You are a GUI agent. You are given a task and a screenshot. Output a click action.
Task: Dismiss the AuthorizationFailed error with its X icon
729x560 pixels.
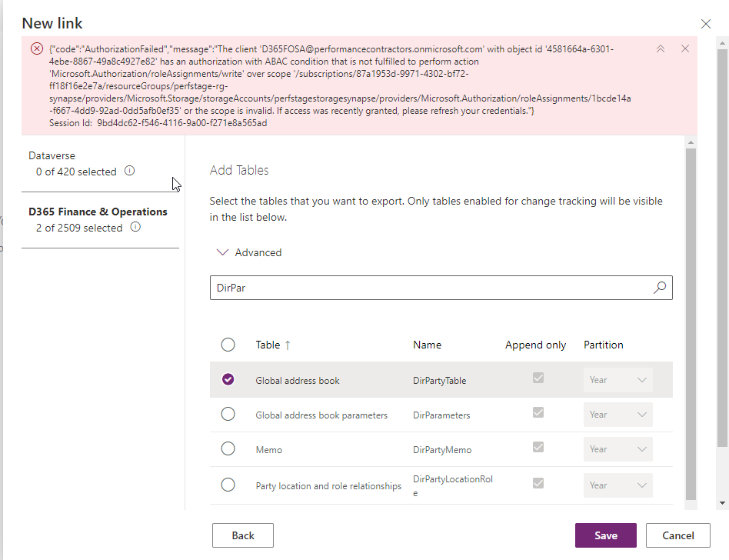[685, 48]
